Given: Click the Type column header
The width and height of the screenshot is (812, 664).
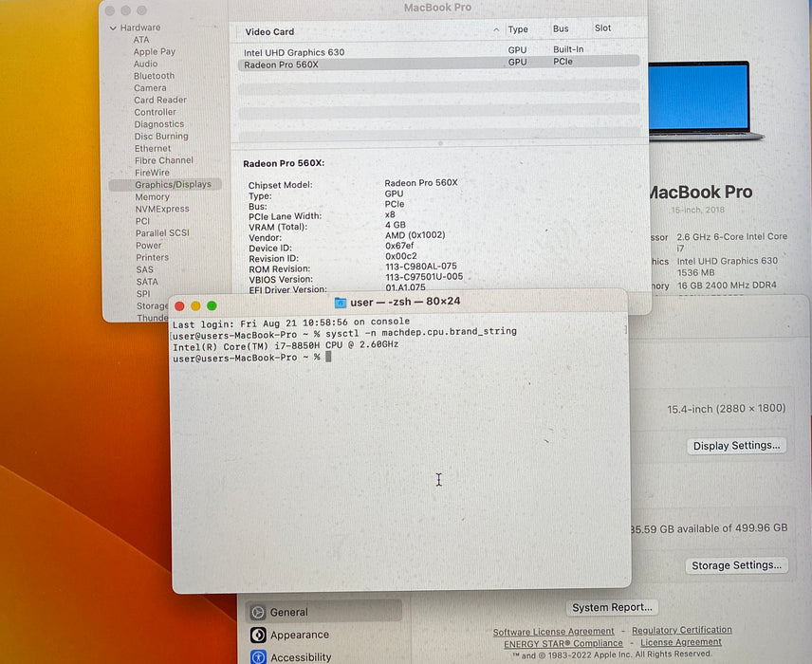Looking at the screenshot, I should pyautogui.click(x=518, y=29).
